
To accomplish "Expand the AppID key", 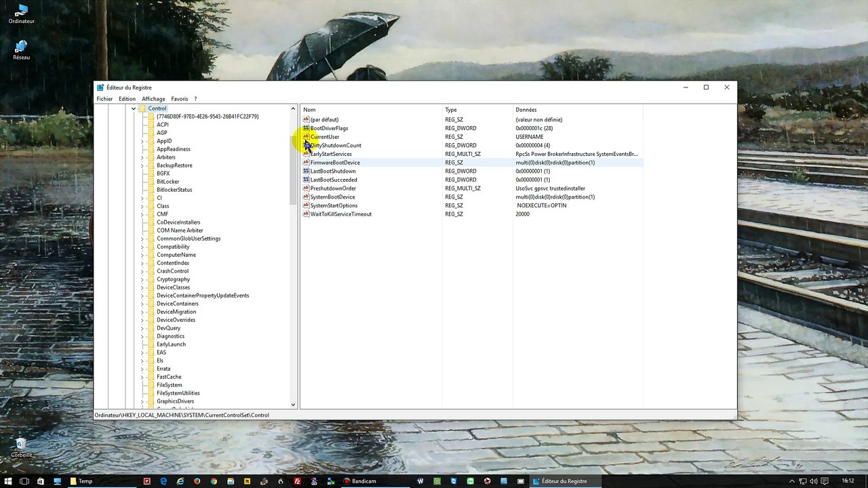I will coord(142,141).
